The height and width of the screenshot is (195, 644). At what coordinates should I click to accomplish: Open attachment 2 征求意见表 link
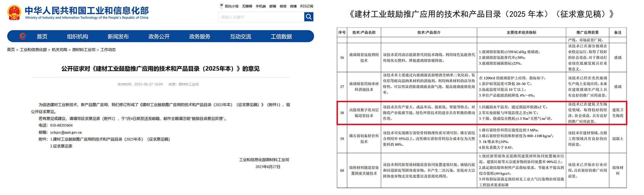61,146
